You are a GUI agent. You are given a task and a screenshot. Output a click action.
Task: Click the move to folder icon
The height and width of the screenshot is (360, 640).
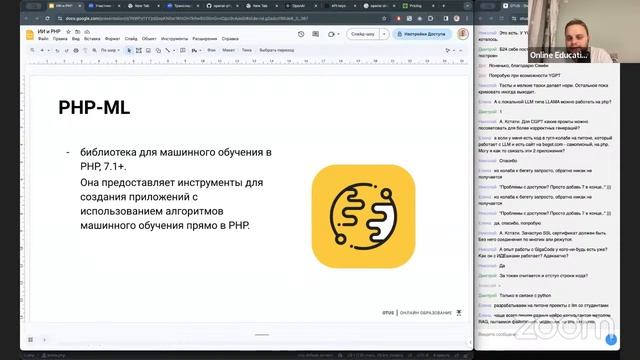coord(78,31)
